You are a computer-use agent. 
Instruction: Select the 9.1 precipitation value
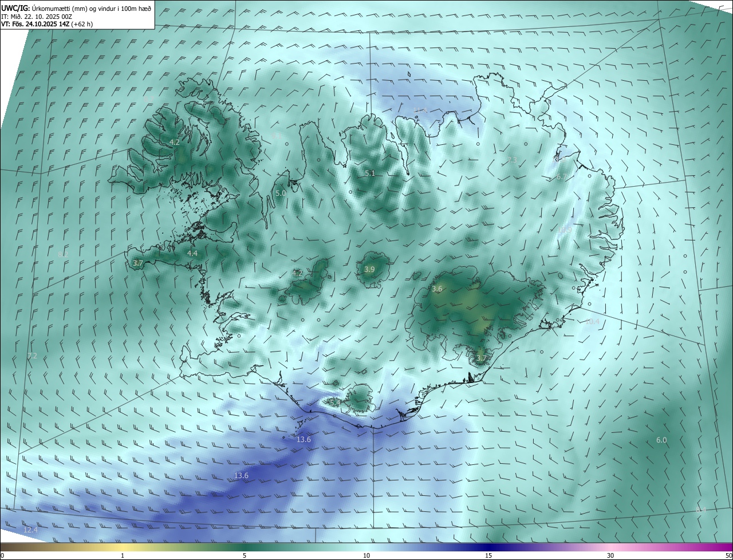[276, 136]
